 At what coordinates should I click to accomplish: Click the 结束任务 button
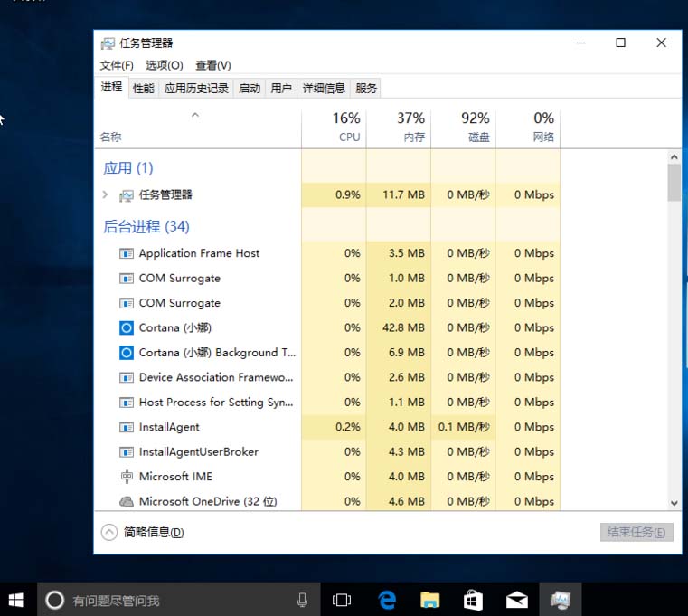click(x=636, y=532)
